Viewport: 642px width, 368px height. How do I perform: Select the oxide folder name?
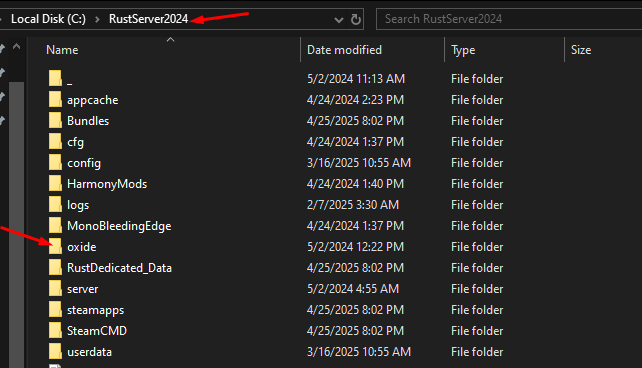click(81, 247)
